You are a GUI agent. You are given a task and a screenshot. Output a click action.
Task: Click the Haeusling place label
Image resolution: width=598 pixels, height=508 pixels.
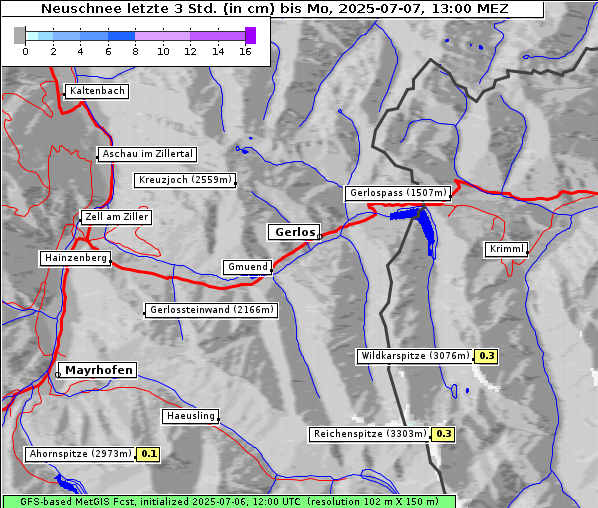pos(190,416)
